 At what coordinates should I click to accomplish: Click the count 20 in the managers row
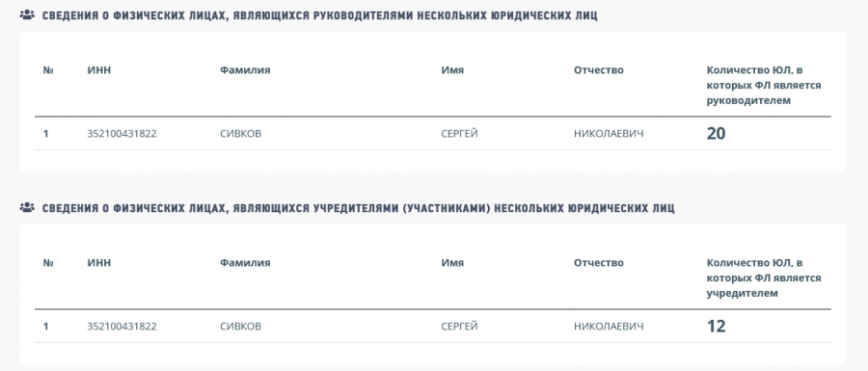coord(716,133)
